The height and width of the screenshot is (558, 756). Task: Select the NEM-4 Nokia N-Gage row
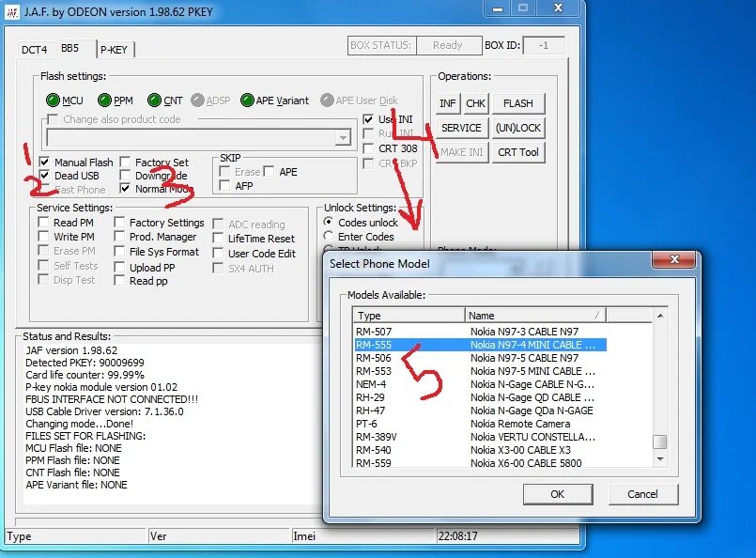pos(480,384)
